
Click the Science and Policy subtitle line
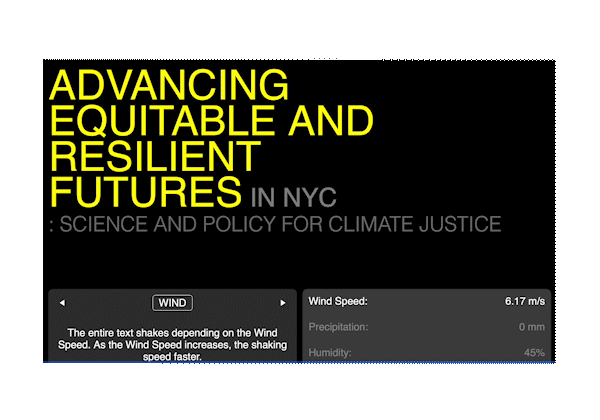pyautogui.click(x=275, y=223)
